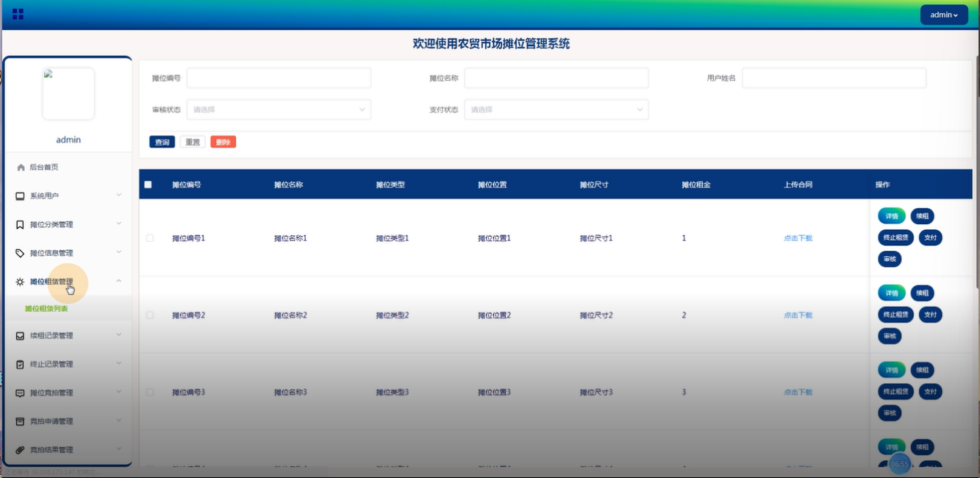Click 支付 button in the 摊位编号2 row
The height and width of the screenshot is (478, 980).
[x=930, y=314]
